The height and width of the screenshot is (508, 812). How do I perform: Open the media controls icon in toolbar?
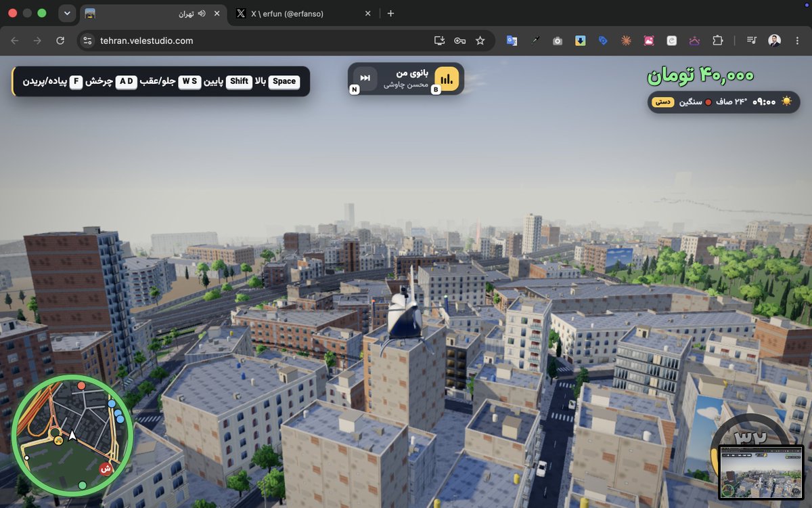(752, 41)
